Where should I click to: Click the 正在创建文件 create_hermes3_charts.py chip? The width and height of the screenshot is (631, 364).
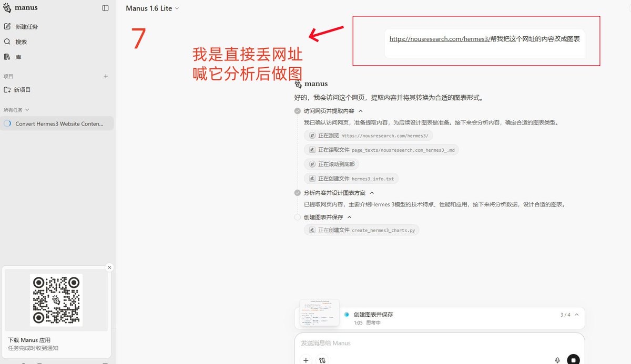tap(362, 230)
